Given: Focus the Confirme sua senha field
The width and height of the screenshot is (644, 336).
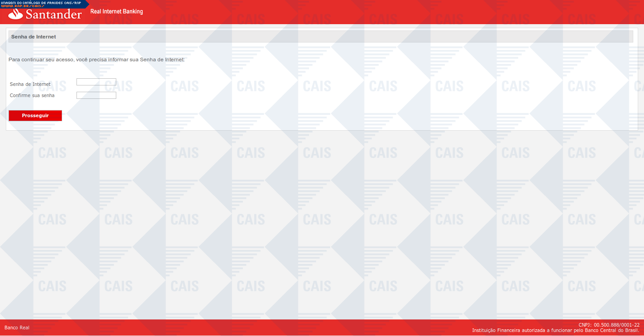Looking at the screenshot, I should [x=96, y=95].
